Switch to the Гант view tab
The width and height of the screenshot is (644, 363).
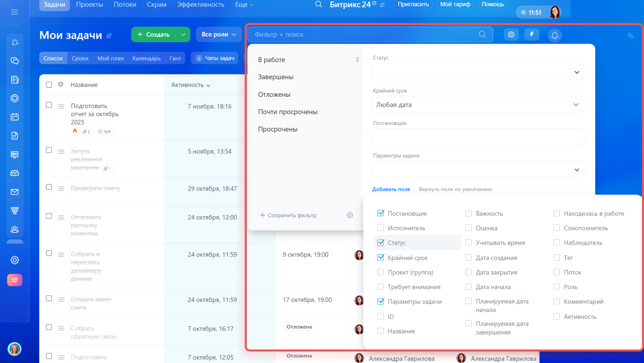point(175,58)
